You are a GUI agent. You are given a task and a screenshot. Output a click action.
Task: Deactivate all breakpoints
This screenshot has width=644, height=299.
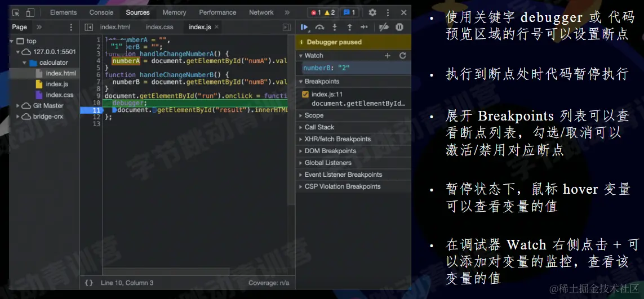coord(384,27)
